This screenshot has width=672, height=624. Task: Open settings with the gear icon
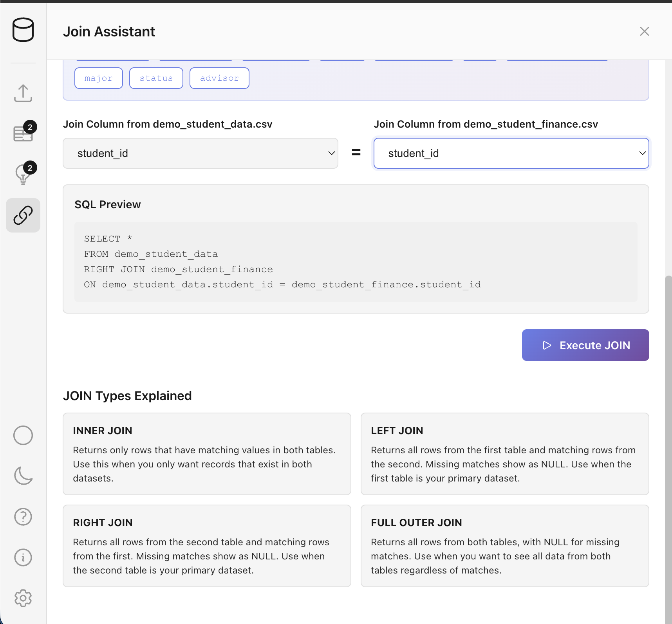[x=23, y=598]
